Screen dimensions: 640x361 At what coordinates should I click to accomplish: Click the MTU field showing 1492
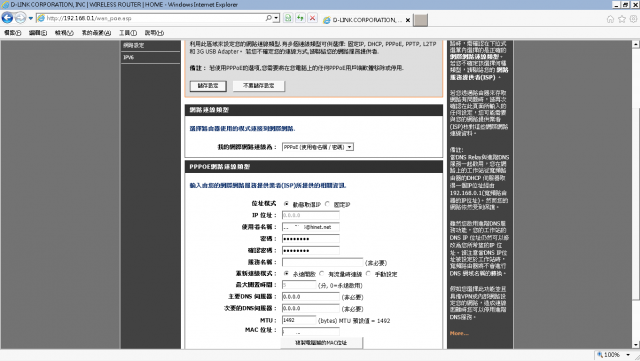299,320
